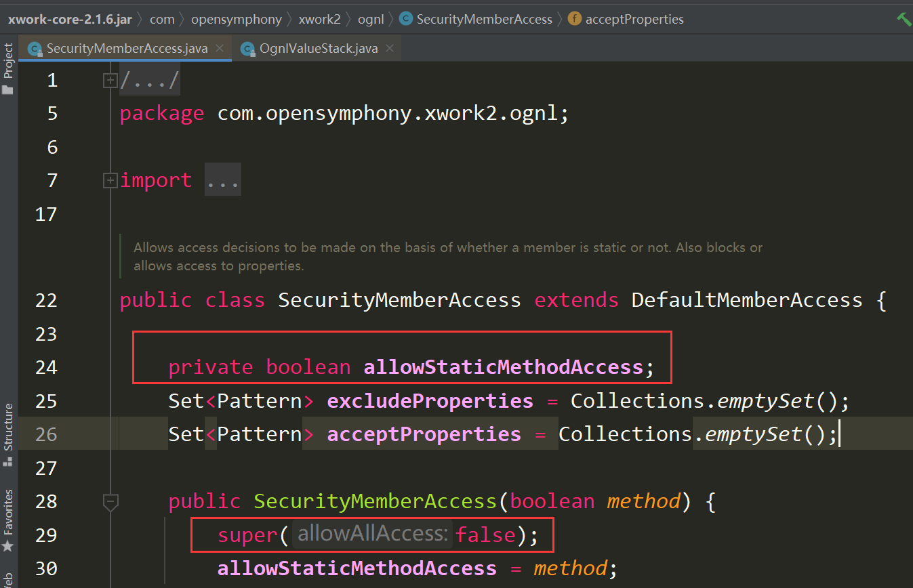Screen dimensions: 913x588
Task: Click the allowAllAccess parameter hint
Action: coord(373,534)
